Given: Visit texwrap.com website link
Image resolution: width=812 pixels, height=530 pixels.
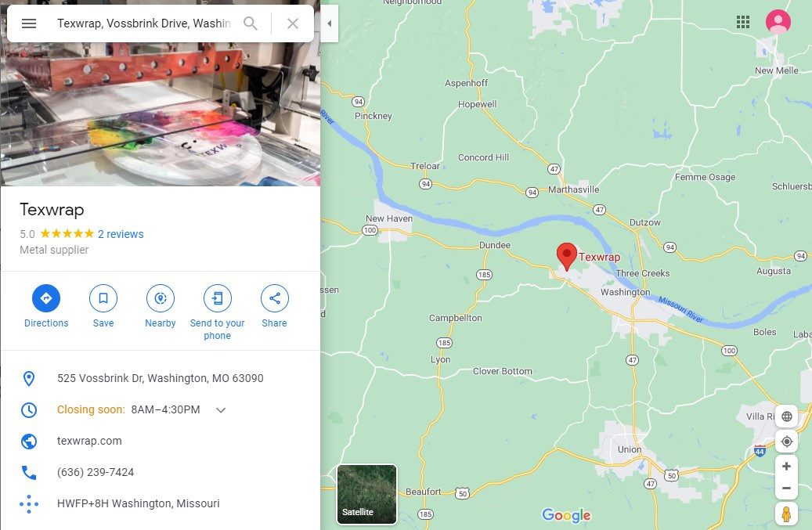Looking at the screenshot, I should pyautogui.click(x=89, y=441).
